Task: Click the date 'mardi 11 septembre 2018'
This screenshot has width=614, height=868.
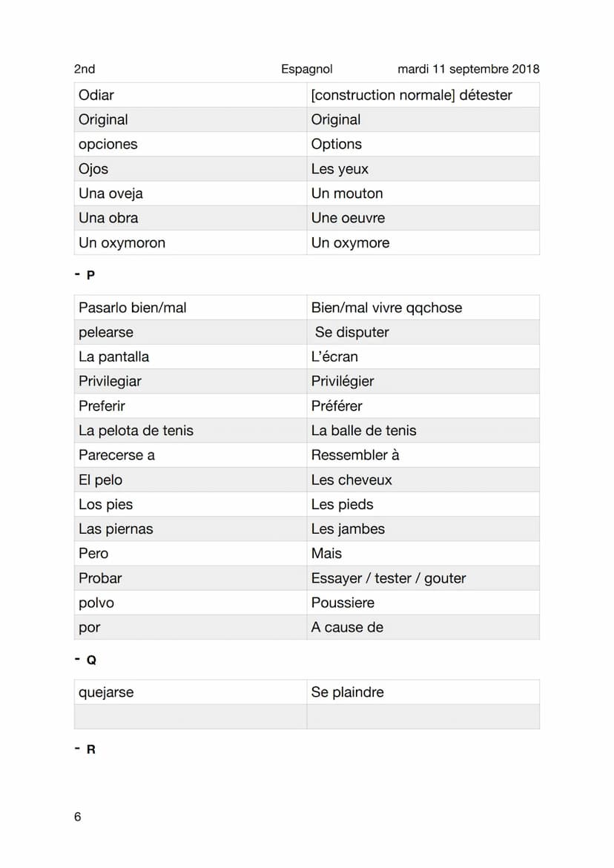Action: (x=469, y=69)
